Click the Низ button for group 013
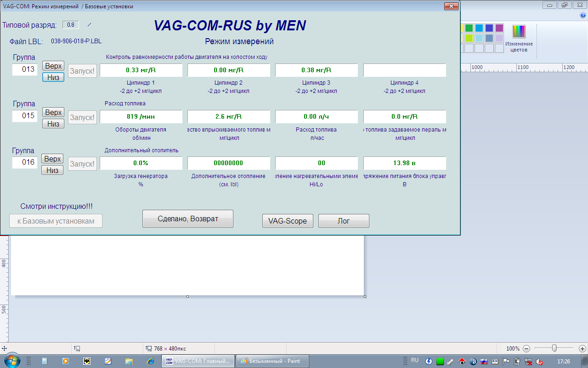This screenshot has width=588, height=368. pos(53,77)
